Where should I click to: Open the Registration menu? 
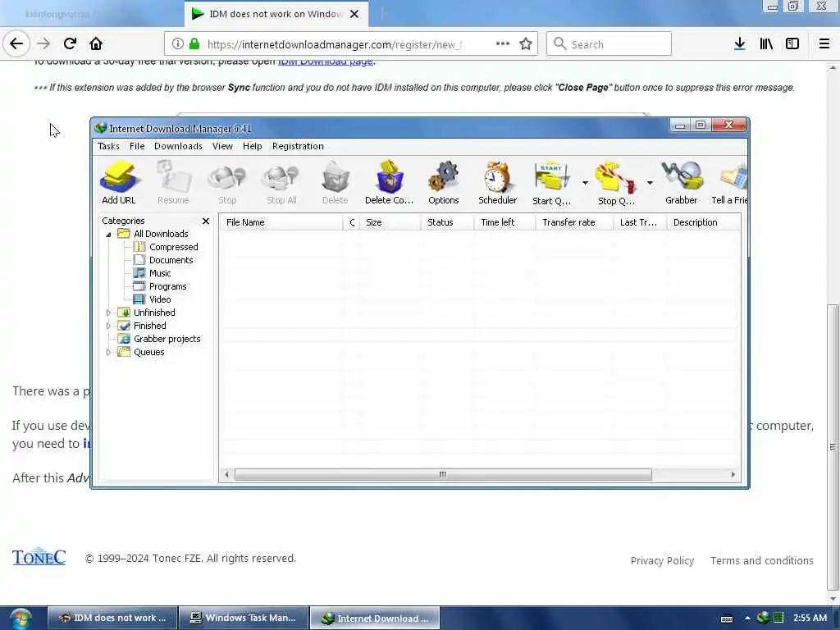[x=298, y=146]
